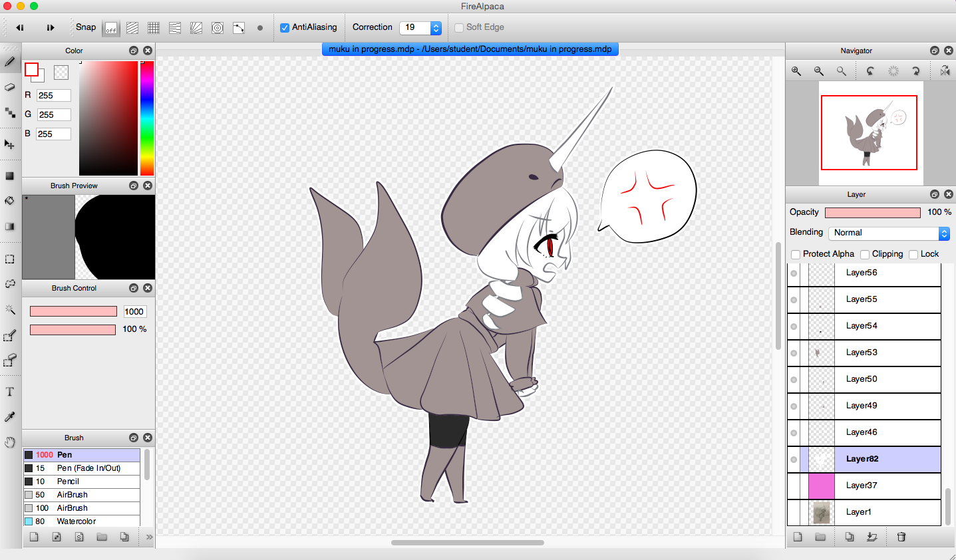Open the Correction value dropdown
The height and width of the screenshot is (560, 956).
point(436,27)
